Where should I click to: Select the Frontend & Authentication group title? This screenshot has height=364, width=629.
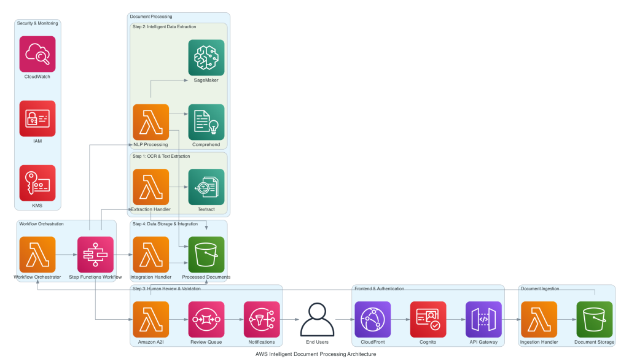pyautogui.click(x=379, y=288)
